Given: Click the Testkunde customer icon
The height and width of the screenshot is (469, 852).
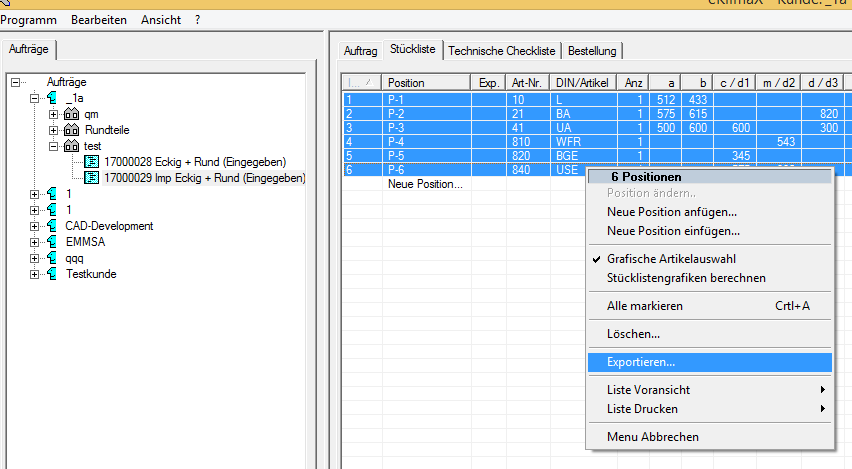Looking at the screenshot, I should pyautogui.click(x=52, y=274).
